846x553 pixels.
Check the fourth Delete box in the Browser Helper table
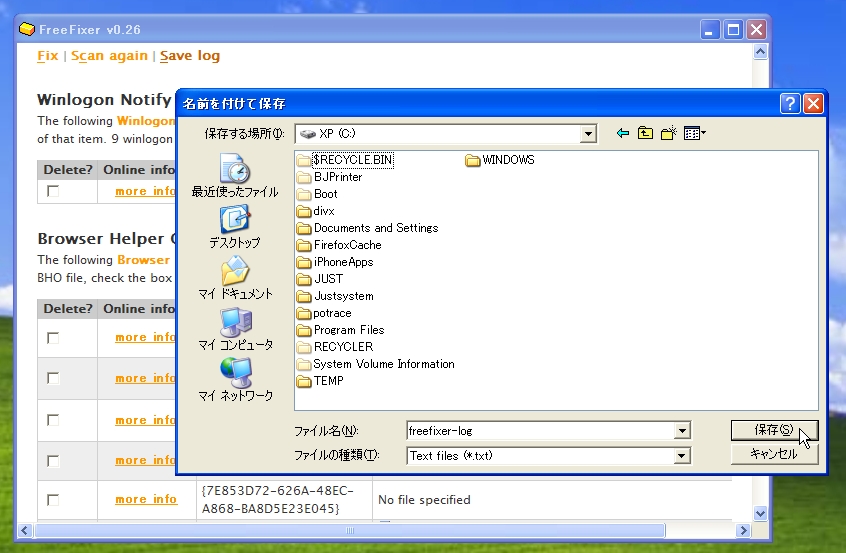tap(53, 461)
